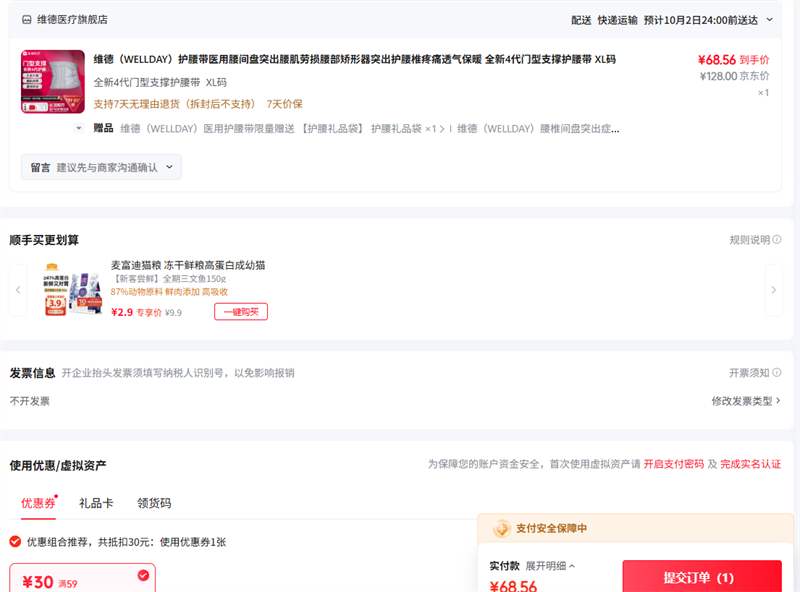
Task: Click the 开票须知 info icon
Action: coord(777,373)
